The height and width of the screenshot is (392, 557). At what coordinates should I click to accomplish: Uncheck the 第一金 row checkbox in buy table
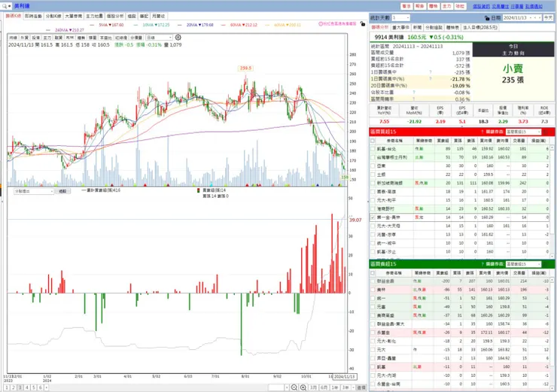pyautogui.click(x=373, y=217)
